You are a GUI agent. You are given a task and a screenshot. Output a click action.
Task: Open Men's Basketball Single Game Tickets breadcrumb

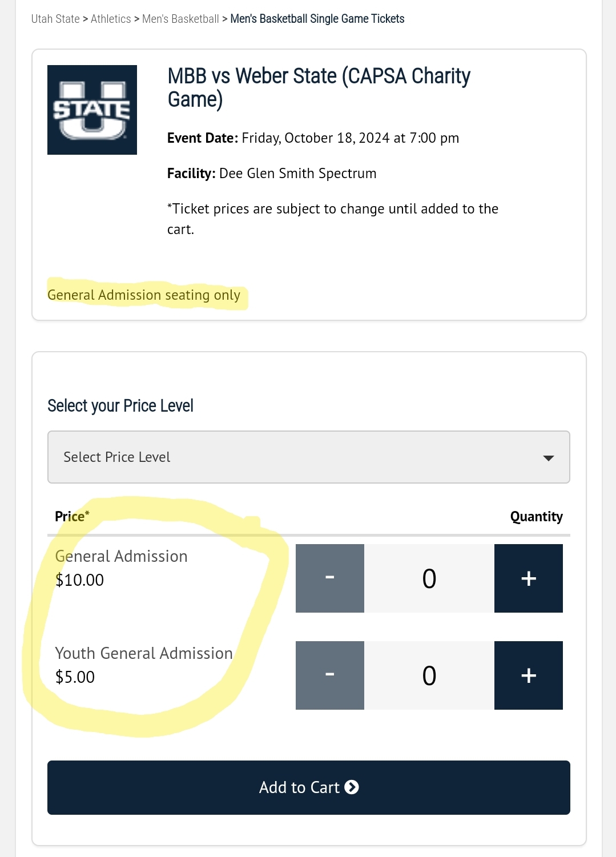coord(317,19)
